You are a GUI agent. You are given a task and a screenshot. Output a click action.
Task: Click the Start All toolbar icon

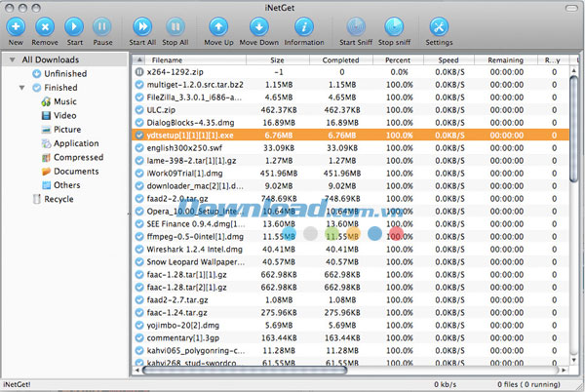(142, 27)
